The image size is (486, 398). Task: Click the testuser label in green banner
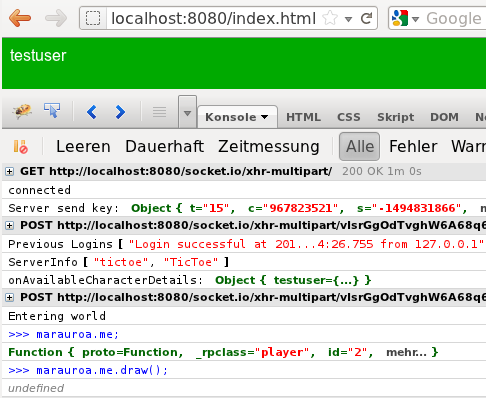[x=38, y=55]
